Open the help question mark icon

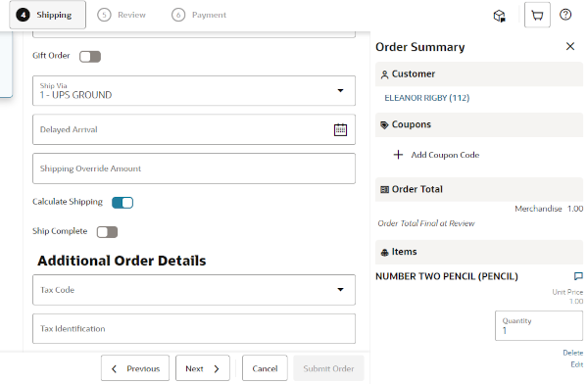[x=565, y=15]
